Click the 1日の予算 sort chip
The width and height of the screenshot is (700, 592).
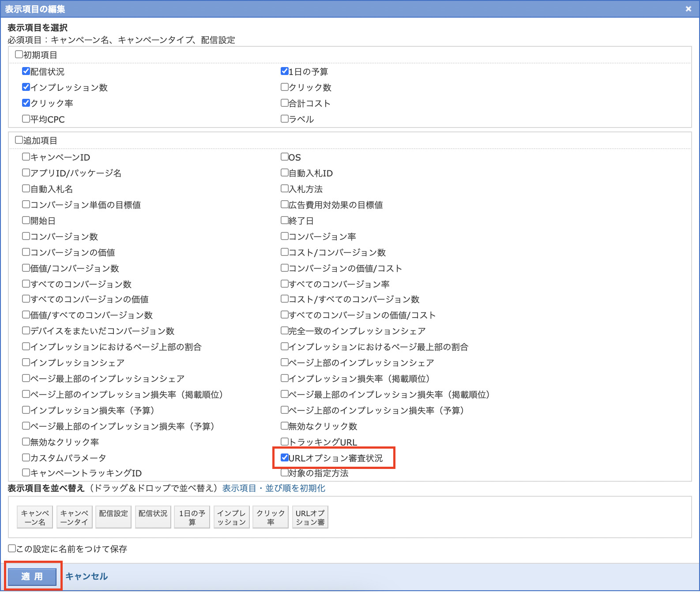(192, 517)
